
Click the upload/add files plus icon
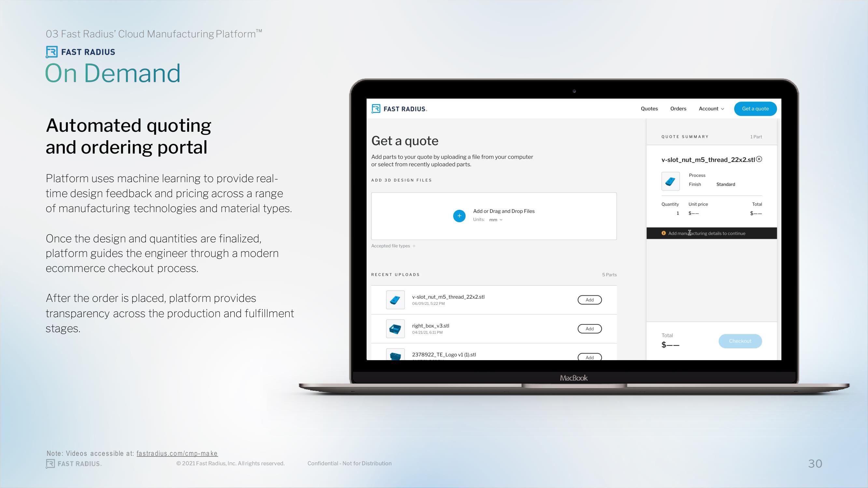tap(460, 215)
